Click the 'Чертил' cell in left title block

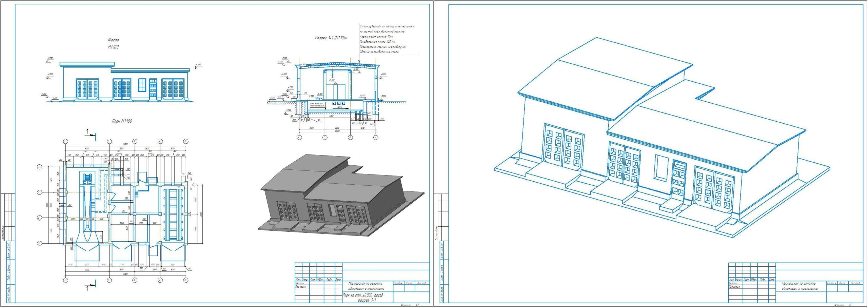coord(301,283)
